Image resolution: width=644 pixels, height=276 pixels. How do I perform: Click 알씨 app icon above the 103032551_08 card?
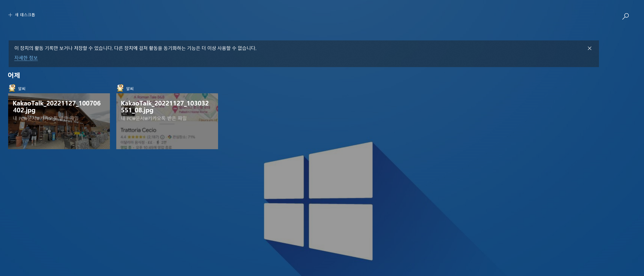click(120, 88)
